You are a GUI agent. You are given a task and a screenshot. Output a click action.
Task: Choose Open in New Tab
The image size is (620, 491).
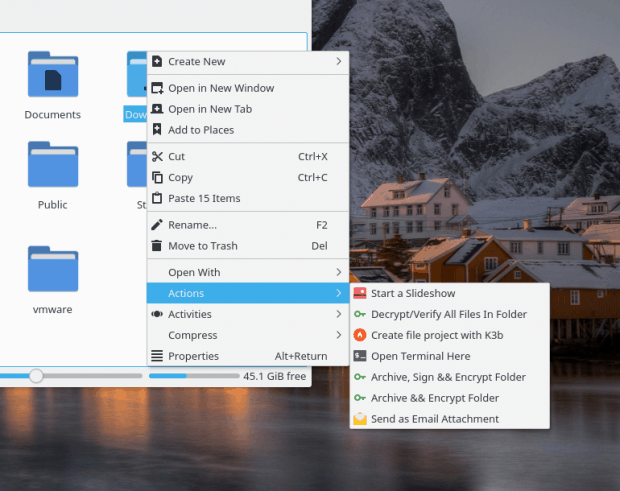248,109
